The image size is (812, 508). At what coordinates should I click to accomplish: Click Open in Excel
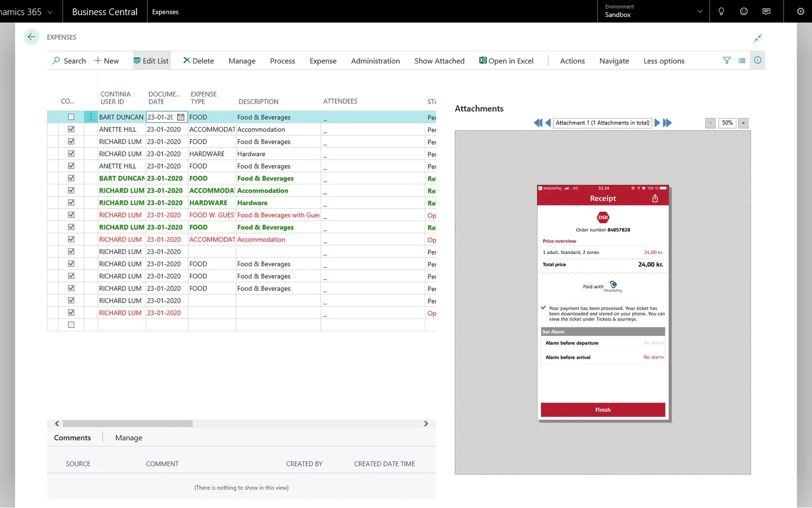506,61
